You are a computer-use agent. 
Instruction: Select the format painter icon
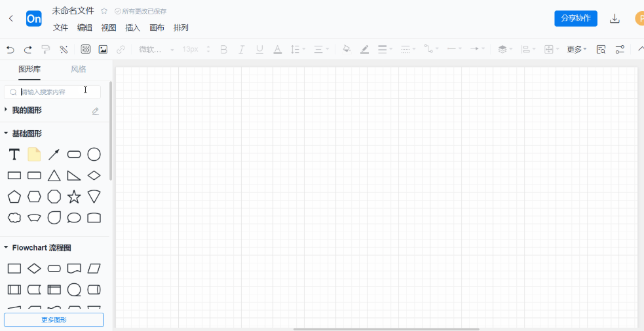pos(46,50)
